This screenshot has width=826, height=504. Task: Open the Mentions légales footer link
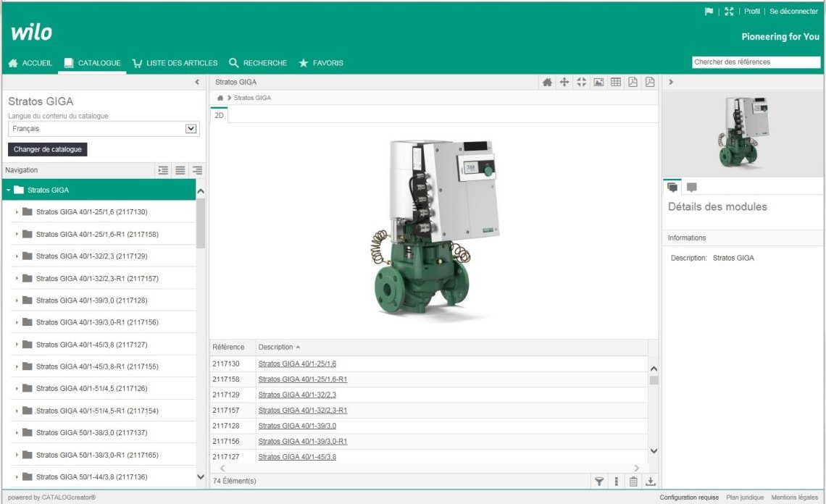click(x=794, y=497)
